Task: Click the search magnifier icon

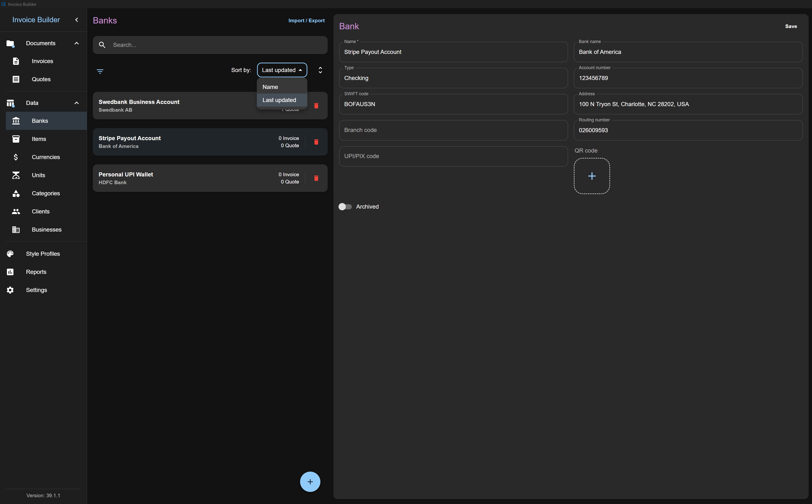Action: point(102,45)
